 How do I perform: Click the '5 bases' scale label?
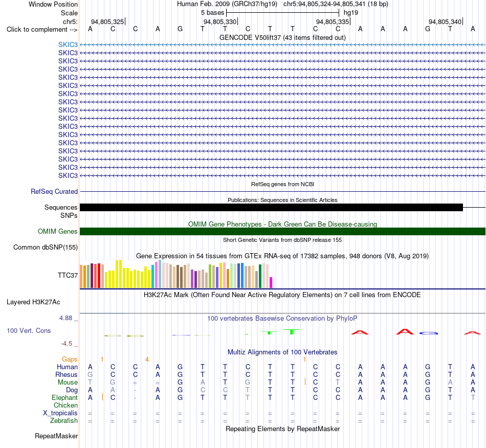tap(212, 13)
